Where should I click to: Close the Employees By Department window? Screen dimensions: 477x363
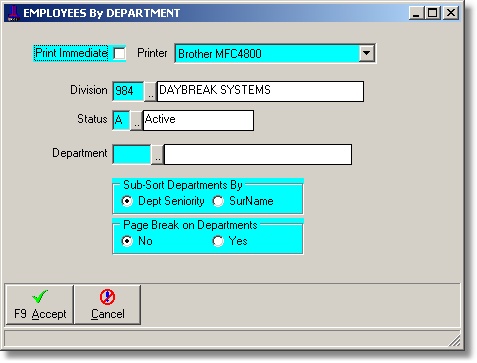coord(451,13)
